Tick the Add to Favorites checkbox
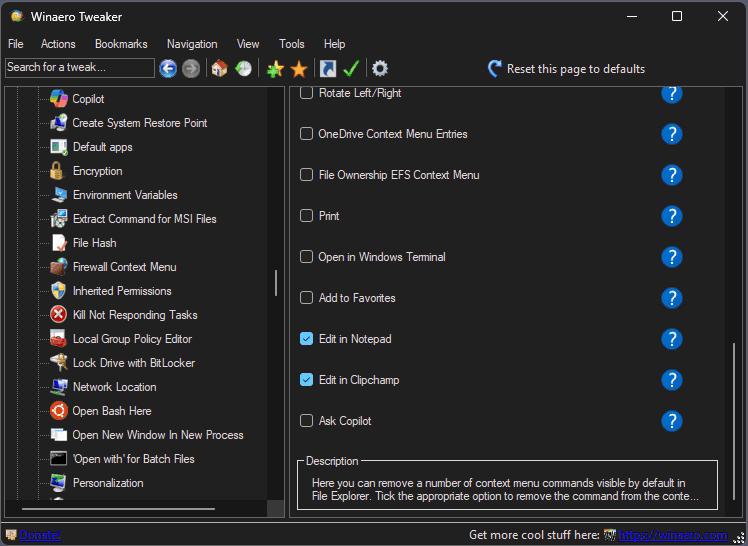 (x=306, y=298)
